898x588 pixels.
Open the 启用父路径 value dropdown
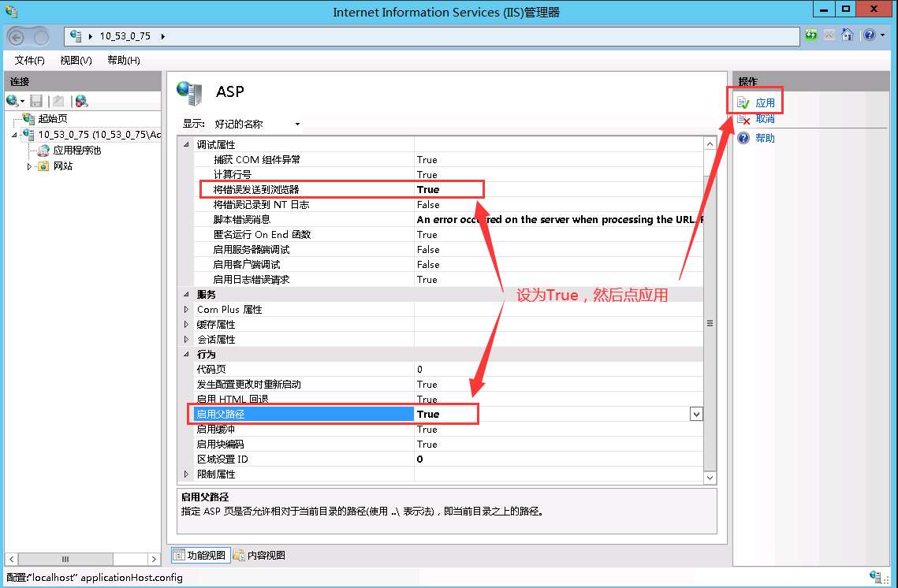(695, 414)
